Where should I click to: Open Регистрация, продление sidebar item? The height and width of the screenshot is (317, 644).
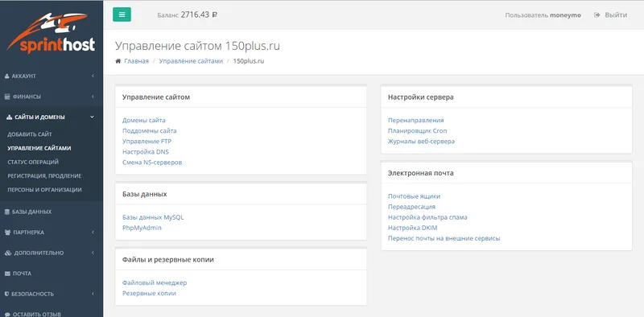tap(44, 176)
